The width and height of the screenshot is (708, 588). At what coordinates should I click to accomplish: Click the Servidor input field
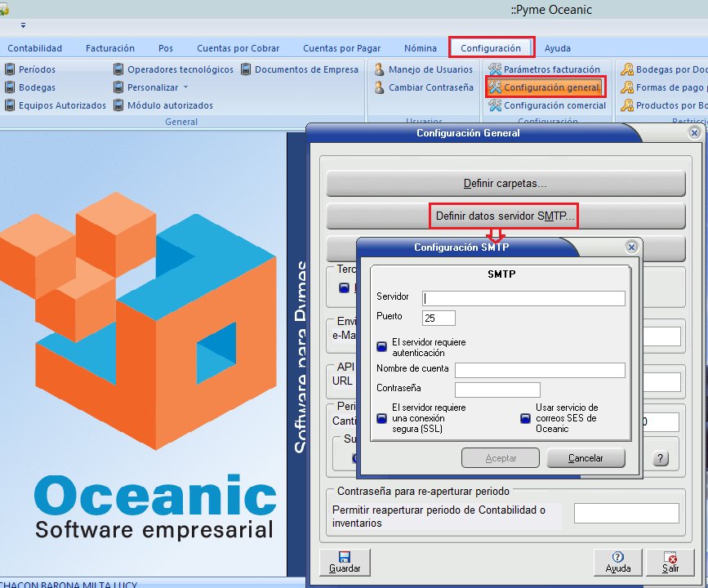(523, 298)
